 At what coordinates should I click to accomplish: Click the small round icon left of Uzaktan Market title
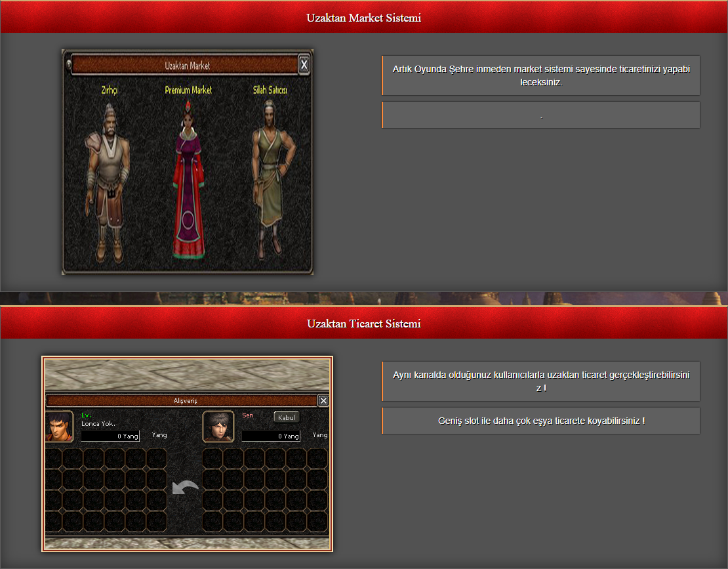69,64
